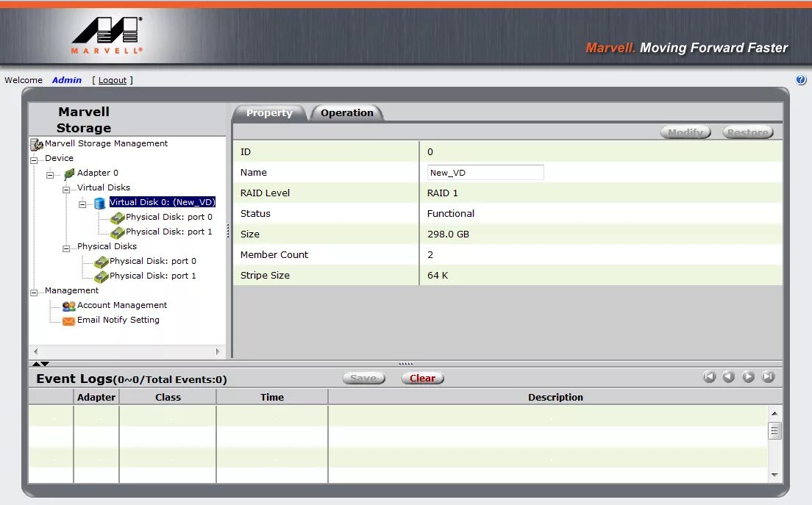Open the help question mark icon
The image size is (812, 505).
tap(801, 79)
